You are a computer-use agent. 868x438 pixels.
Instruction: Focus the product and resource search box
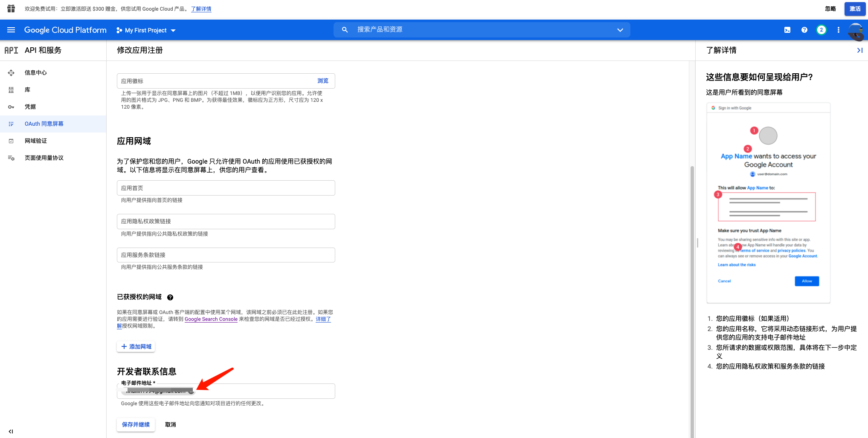(482, 30)
